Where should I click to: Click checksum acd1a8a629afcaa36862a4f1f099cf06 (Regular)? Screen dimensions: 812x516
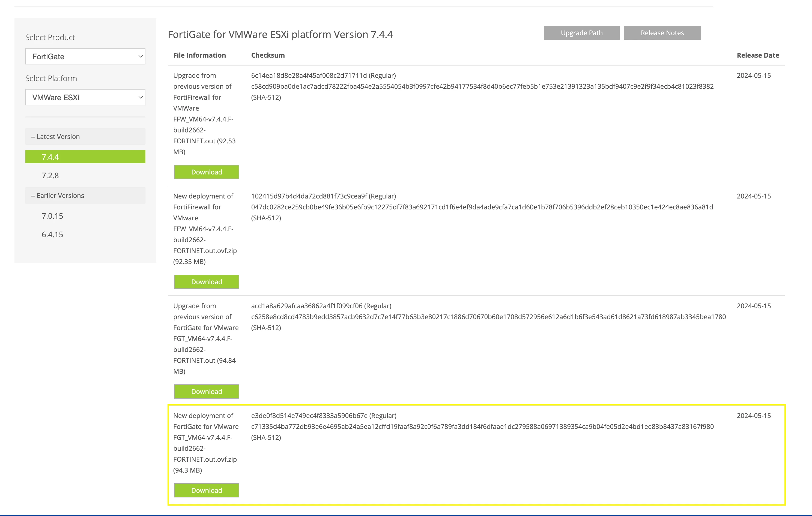(321, 306)
